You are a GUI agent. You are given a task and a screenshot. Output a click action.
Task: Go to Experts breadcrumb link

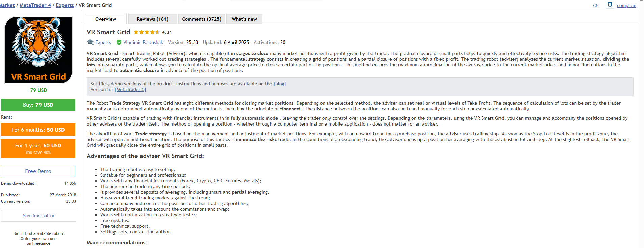pyautogui.click(x=65, y=5)
